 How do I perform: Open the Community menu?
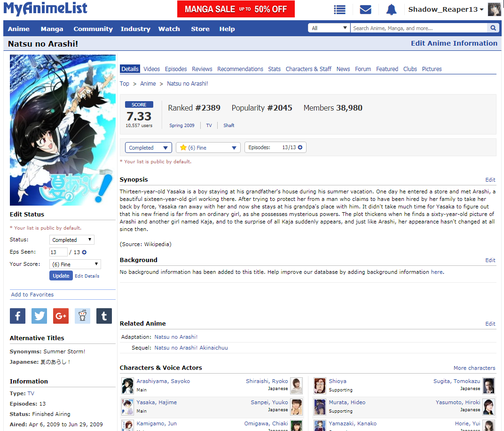click(x=93, y=29)
